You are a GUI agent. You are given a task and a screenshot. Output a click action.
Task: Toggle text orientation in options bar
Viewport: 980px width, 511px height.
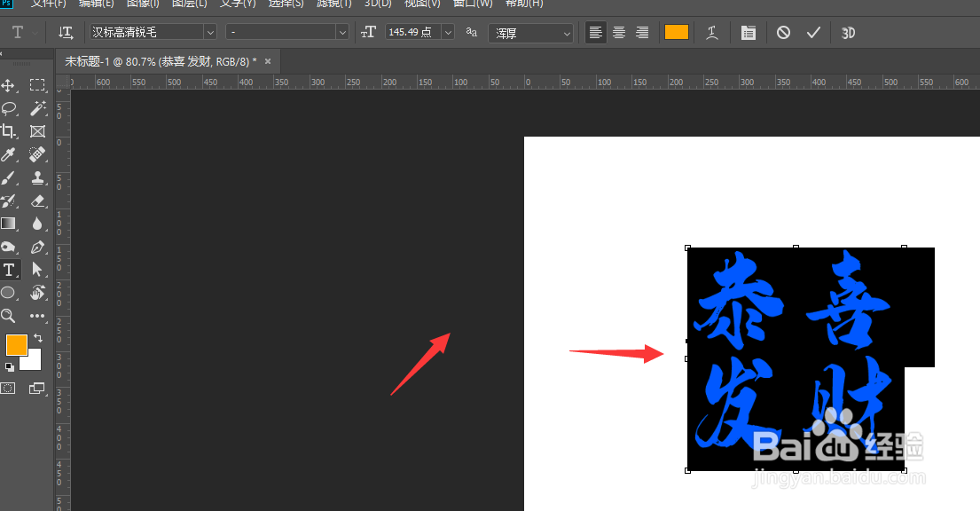[x=66, y=33]
